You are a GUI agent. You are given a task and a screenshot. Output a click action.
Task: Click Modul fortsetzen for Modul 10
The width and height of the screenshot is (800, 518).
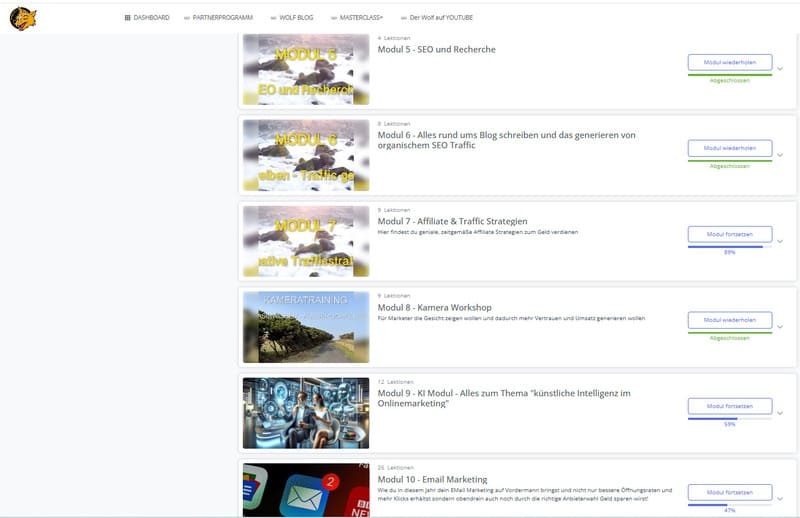pos(730,492)
